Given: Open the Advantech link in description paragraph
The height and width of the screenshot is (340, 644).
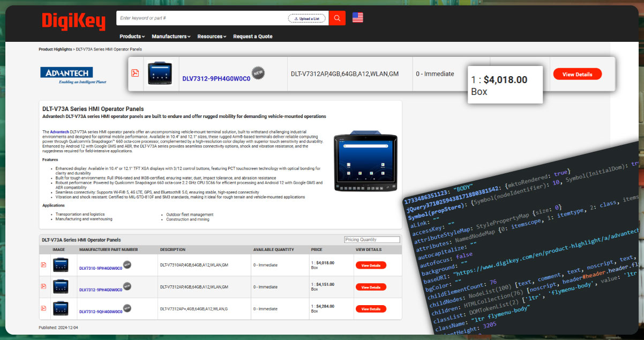Looking at the screenshot, I should point(59,131).
